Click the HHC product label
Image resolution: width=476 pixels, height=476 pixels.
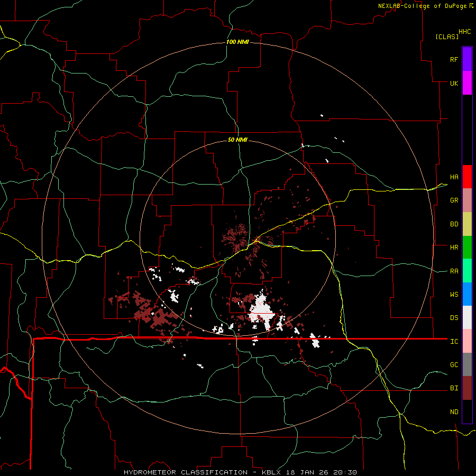point(464,32)
